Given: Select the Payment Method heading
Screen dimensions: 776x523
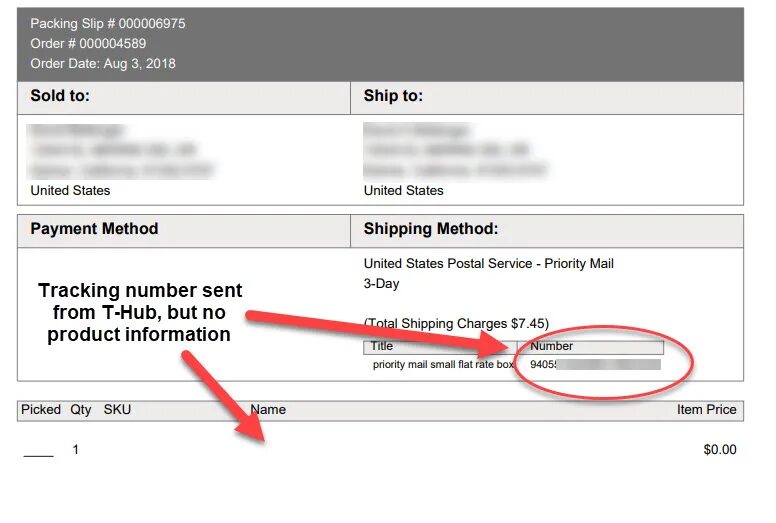Looking at the screenshot, I should (x=95, y=229).
